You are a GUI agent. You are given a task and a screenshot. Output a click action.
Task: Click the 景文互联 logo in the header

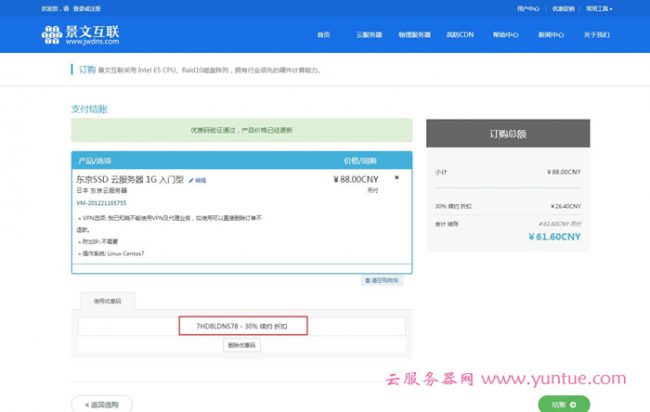[81, 35]
